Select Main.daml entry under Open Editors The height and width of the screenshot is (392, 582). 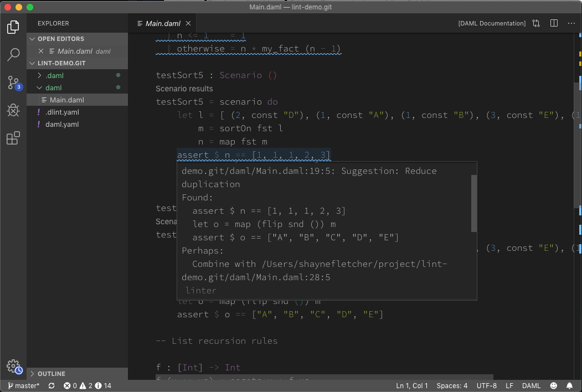[77, 51]
